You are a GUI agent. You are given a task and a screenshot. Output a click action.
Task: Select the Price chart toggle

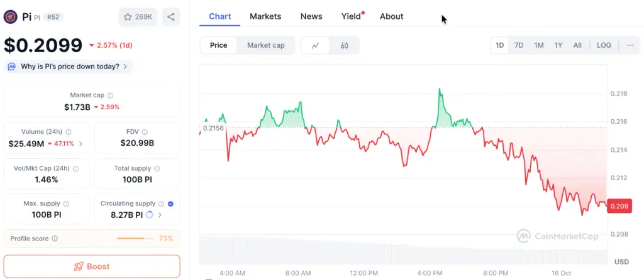tap(218, 45)
